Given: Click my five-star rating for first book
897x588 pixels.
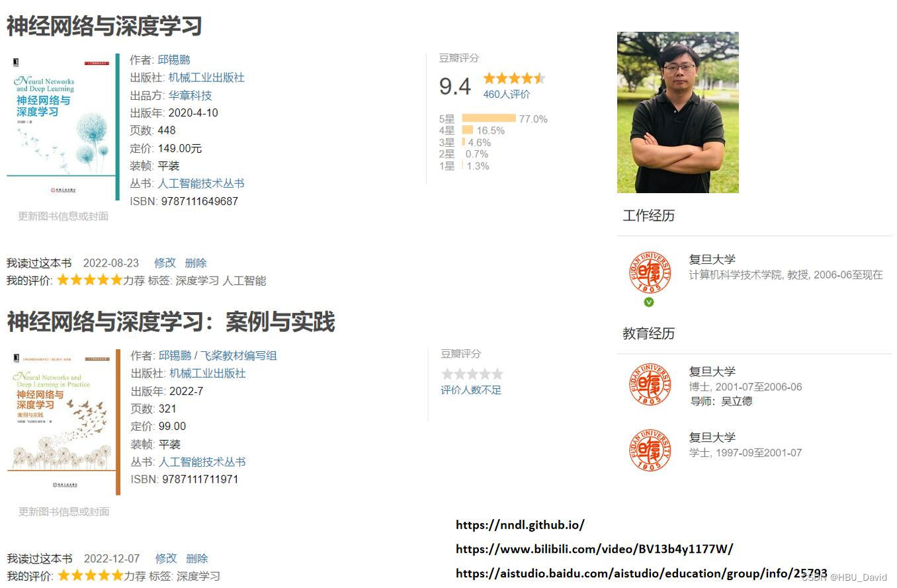Looking at the screenshot, I should (x=90, y=280).
